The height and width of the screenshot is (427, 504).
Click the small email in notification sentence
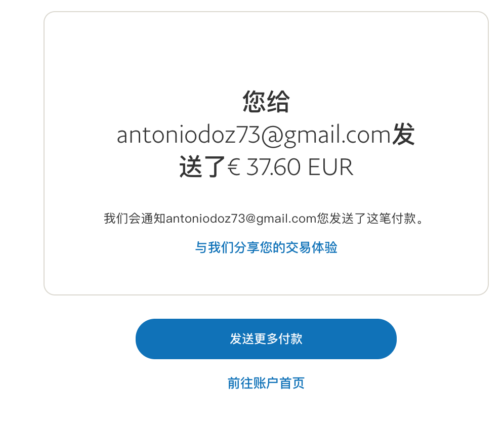point(241,219)
